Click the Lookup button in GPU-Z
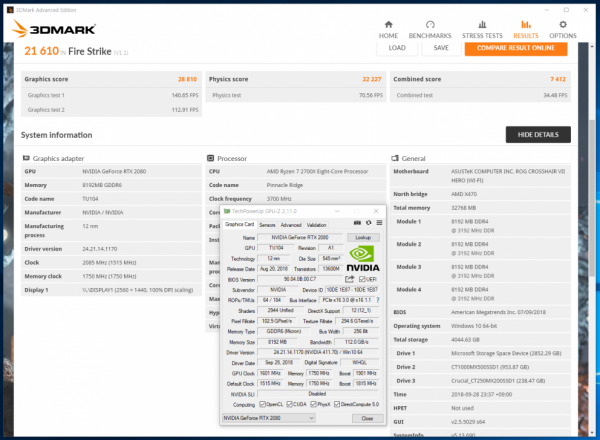The image size is (600, 440). [363, 238]
